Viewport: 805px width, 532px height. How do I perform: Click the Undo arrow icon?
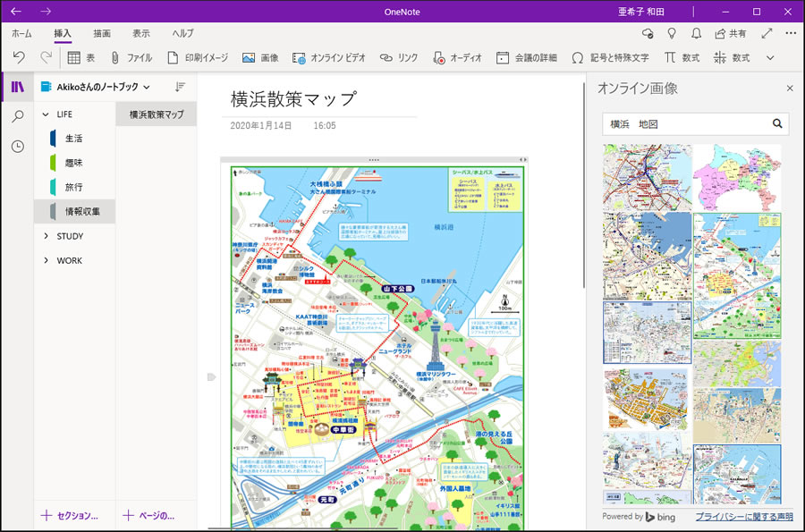pos(19,57)
